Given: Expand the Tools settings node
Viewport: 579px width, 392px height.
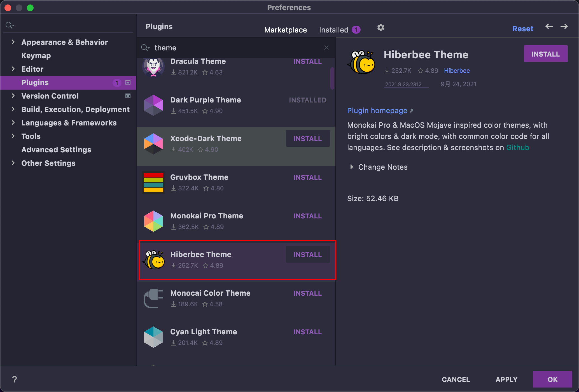Looking at the screenshot, I should [x=13, y=136].
